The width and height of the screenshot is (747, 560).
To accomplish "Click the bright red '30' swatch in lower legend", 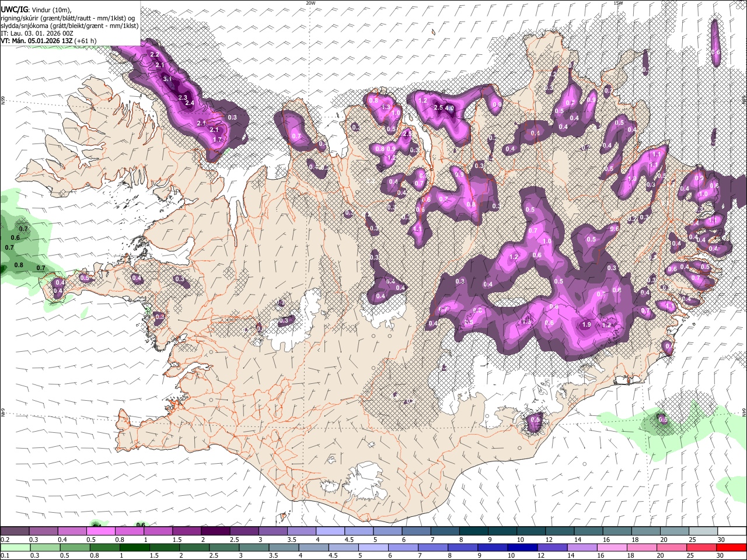I will (732, 548).
